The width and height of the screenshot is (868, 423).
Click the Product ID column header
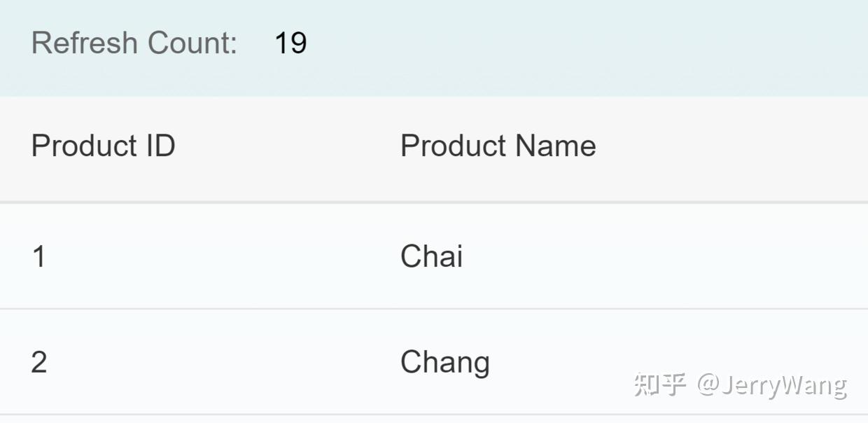pos(103,146)
